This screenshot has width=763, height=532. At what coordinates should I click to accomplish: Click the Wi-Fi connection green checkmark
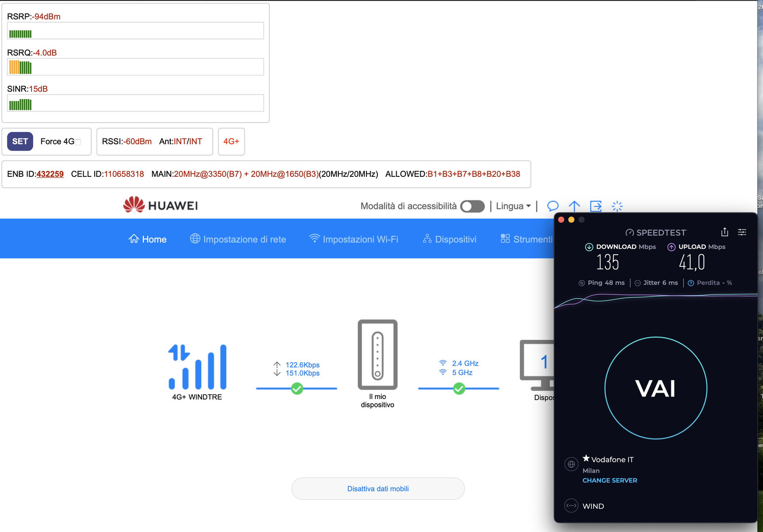click(459, 389)
